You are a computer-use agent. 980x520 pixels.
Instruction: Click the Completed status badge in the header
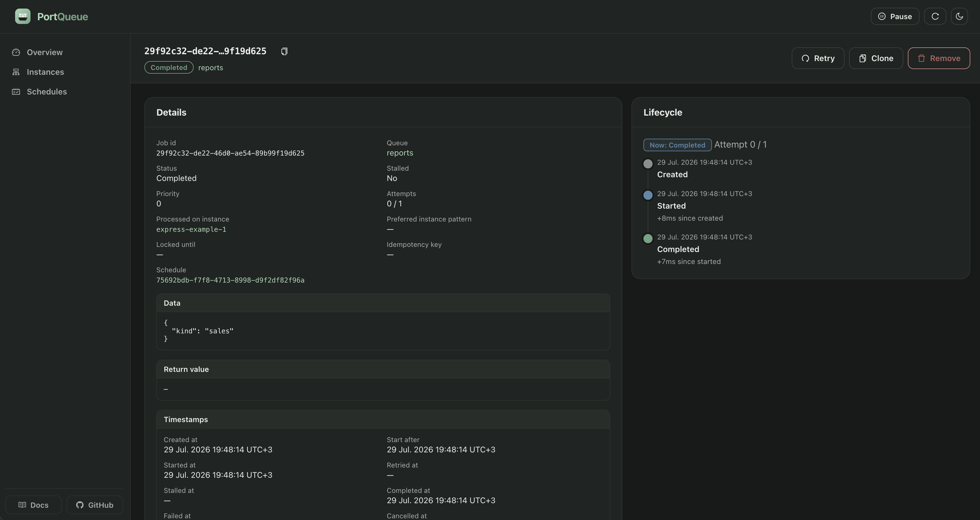point(169,67)
